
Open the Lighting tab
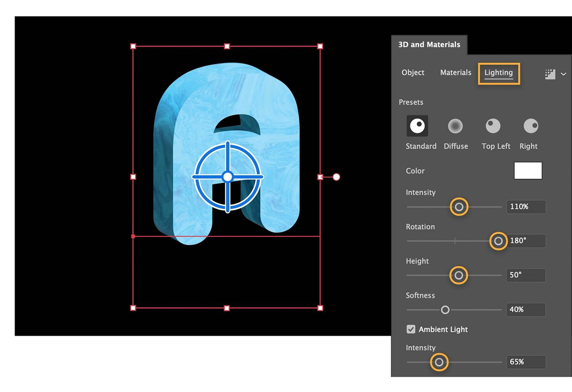498,72
